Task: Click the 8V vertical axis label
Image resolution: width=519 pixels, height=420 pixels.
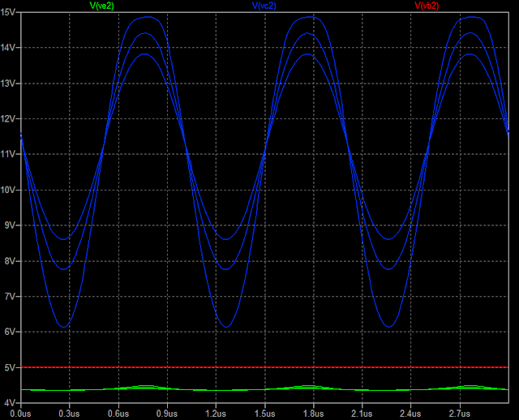Action: click(10, 261)
